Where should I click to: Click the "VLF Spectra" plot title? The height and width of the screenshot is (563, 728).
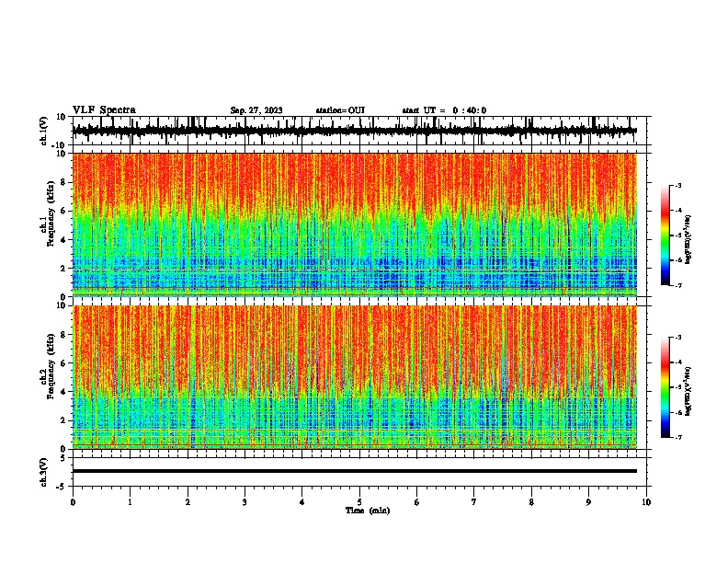tap(104, 110)
